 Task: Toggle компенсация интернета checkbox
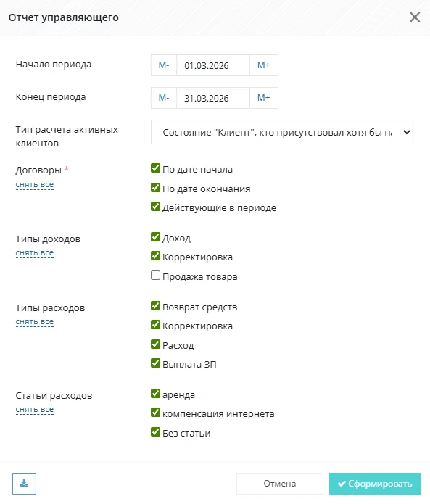pyautogui.click(x=156, y=413)
